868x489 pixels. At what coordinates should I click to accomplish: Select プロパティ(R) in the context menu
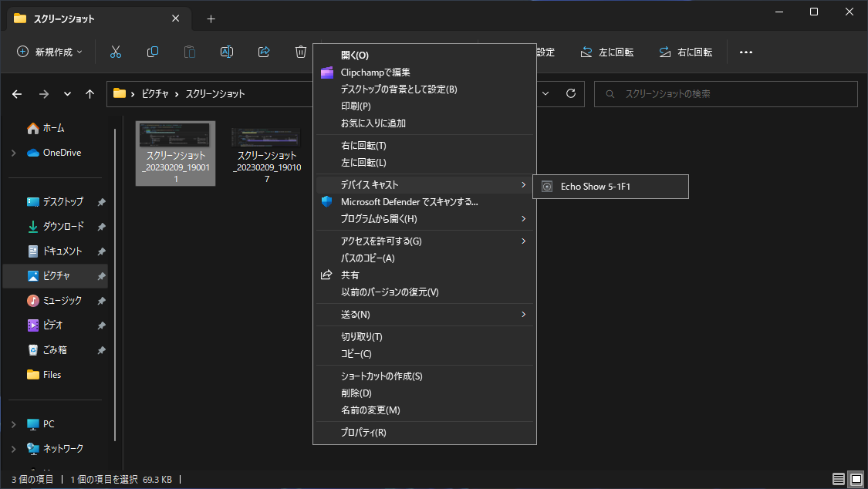pyautogui.click(x=363, y=433)
